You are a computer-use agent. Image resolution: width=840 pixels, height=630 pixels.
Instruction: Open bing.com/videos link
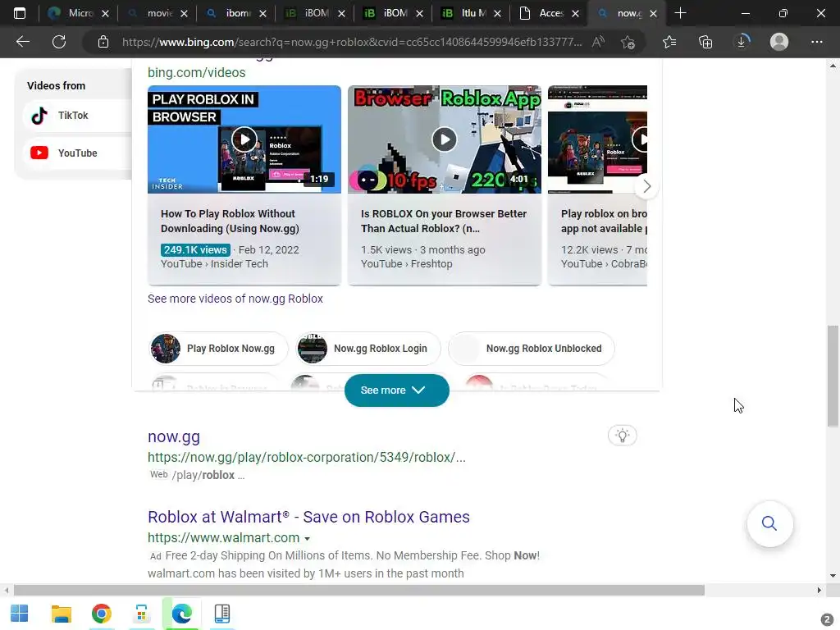197,73
